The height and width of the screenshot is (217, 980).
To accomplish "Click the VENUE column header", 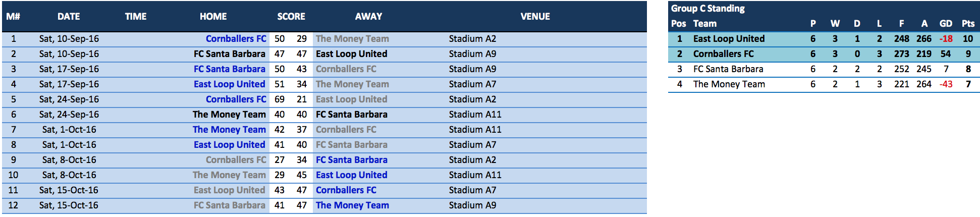I will tap(535, 17).
